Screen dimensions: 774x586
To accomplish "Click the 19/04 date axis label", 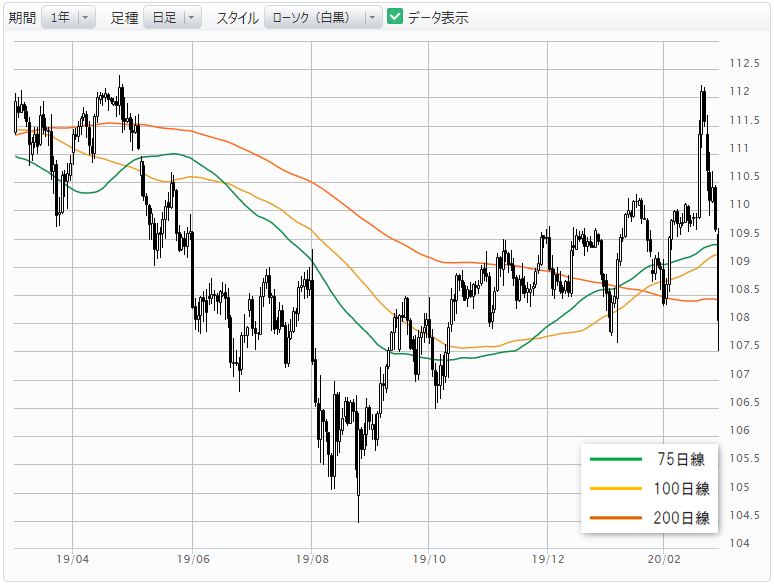I will click(73, 559).
